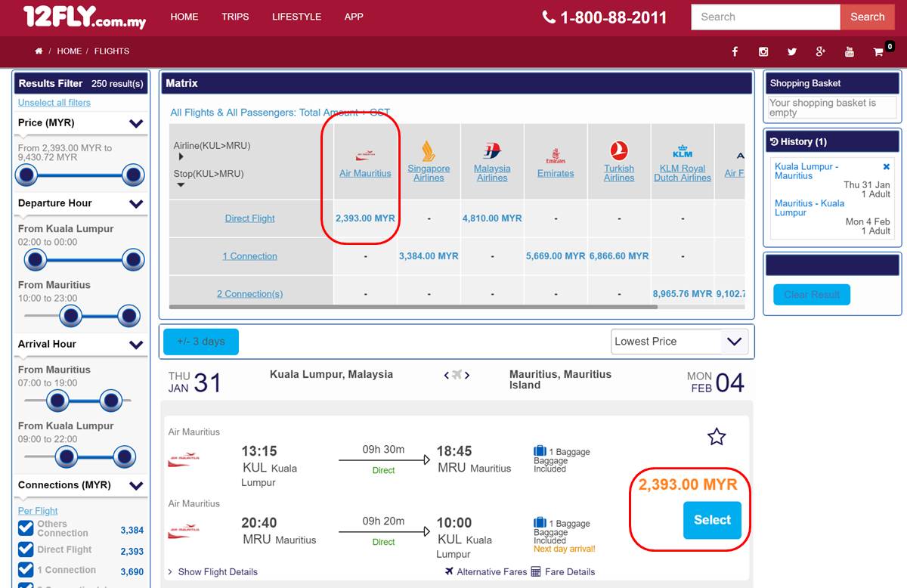Image resolution: width=907 pixels, height=588 pixels.
Task: Open the Facebook social icon
Action: pos(735,51)
